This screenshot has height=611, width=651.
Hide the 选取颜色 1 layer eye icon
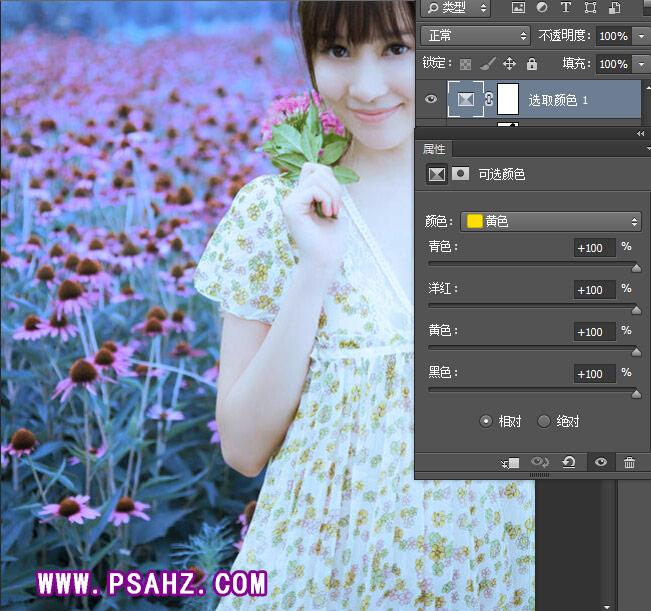pos(431,99)
